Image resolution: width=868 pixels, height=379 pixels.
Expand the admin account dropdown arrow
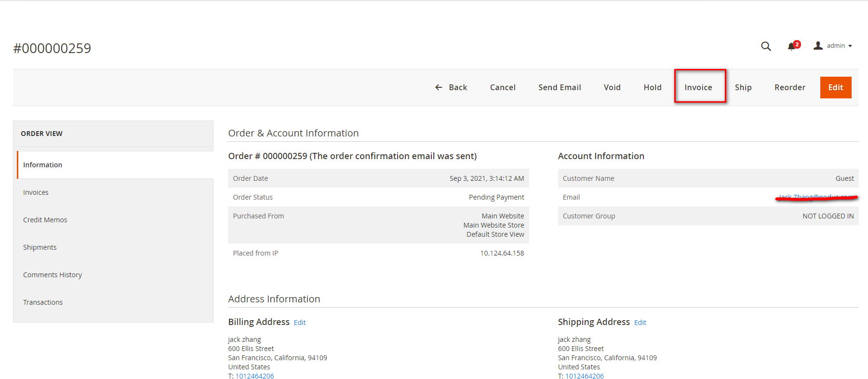click(850, 46)
